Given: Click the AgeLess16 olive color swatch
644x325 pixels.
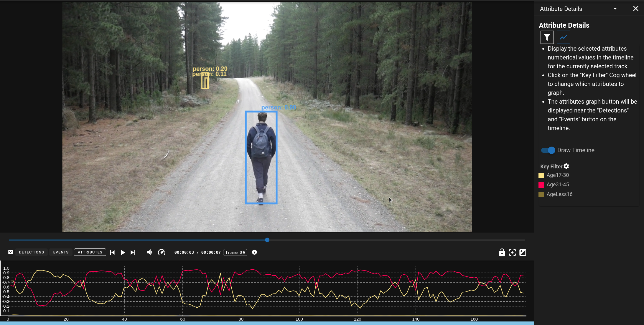Looking at the screenshot, I should (x=541, y=195).
